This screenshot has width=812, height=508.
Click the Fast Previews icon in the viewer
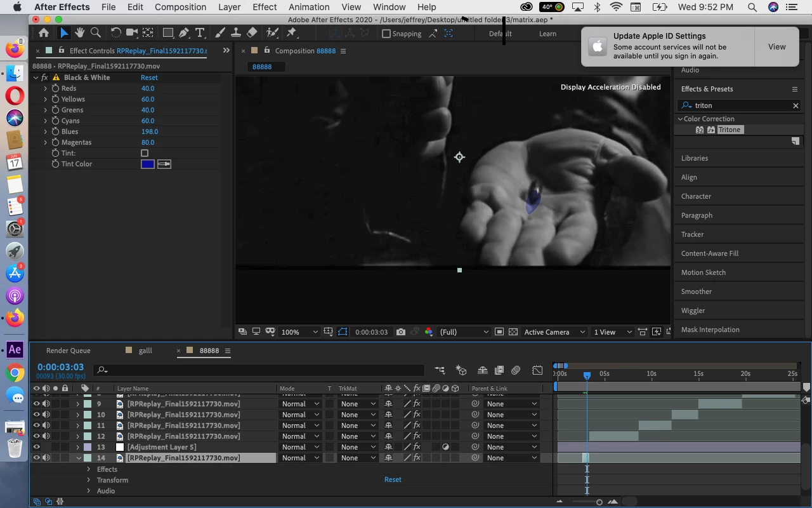click(x=657, y=332)
